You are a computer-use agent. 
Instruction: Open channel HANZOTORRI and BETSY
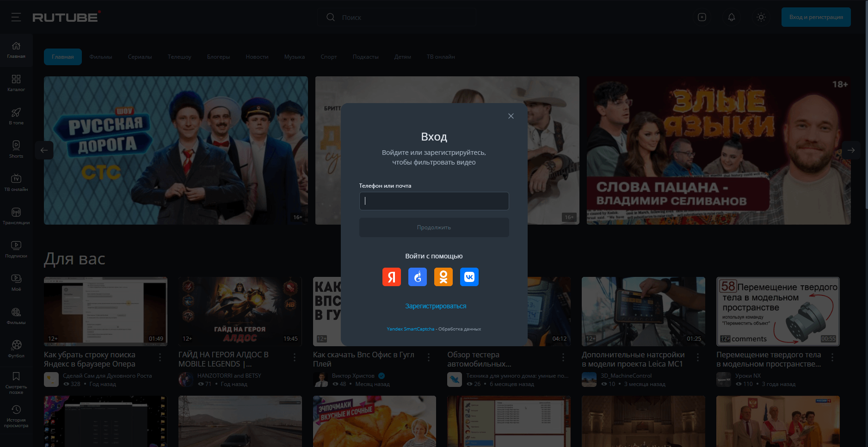(229, 376)
